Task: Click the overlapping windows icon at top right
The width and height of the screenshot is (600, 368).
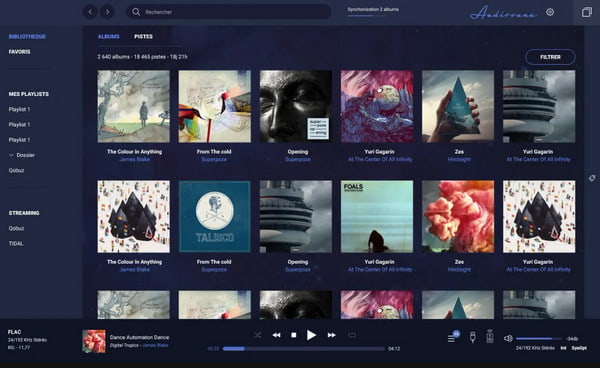Action: point(586,12)
